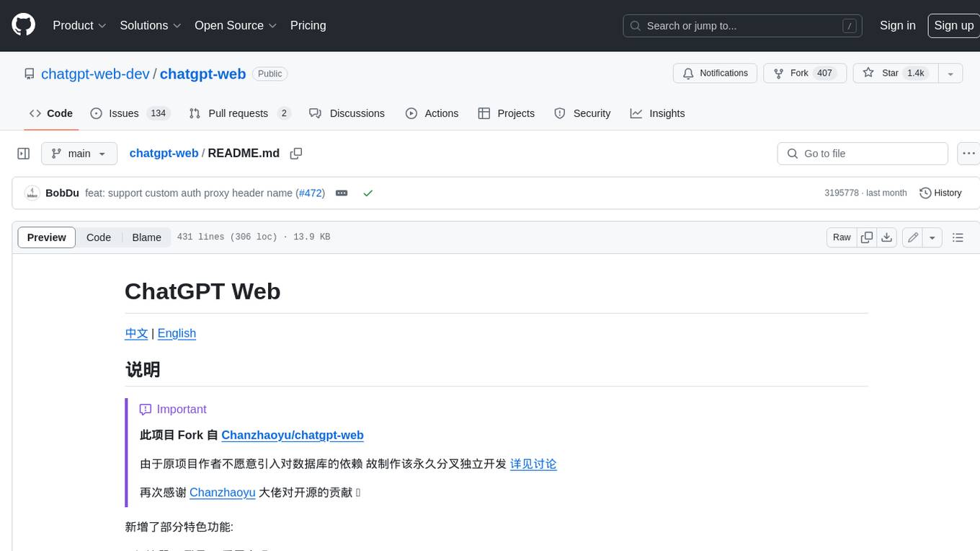Open the chatgpt-web repository link in header

[202, 74]
